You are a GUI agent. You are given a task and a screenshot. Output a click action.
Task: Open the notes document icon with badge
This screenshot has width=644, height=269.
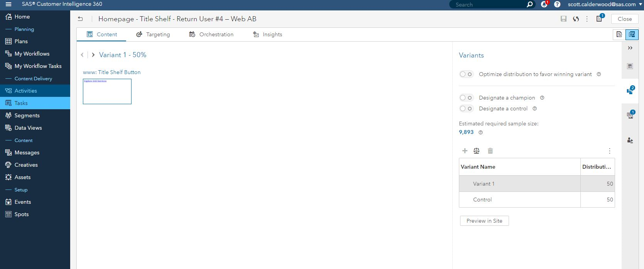coord(600,19)
